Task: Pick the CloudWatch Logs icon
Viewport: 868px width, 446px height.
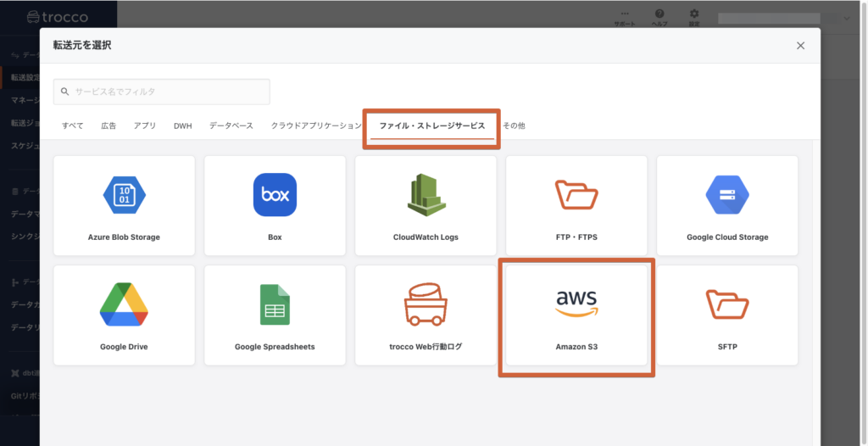Action: click(426, 195)
